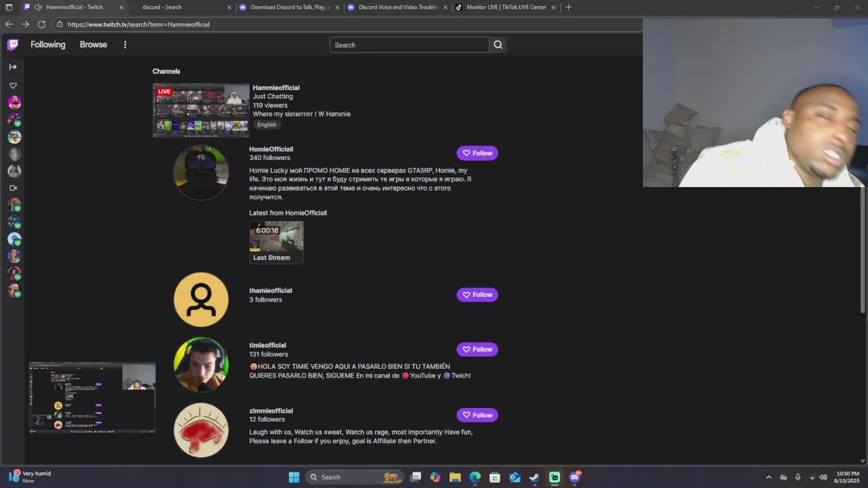Open Microsoft Edge from the taskbar
868x488 pixels.
tap(475, 477)
